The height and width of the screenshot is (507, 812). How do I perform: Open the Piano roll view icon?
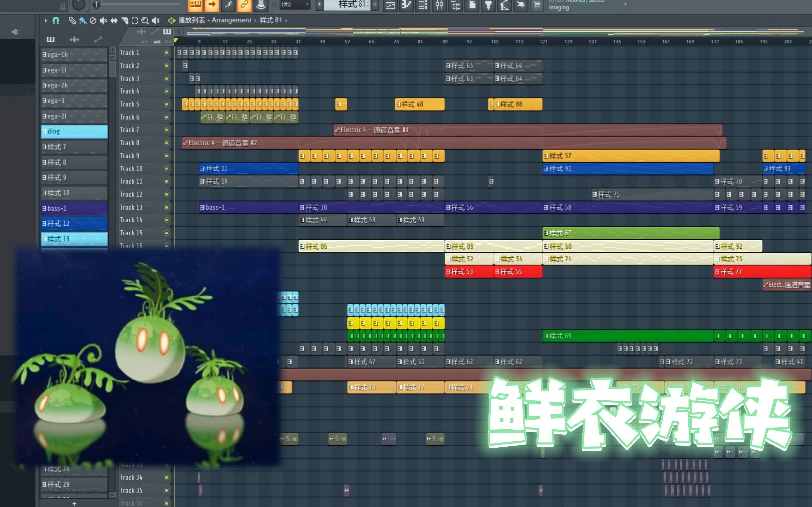coord(406,5)
